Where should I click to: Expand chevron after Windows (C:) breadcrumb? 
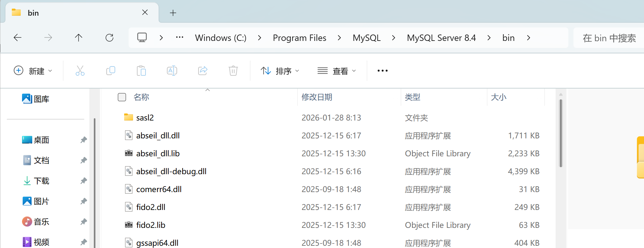[259, 38]
